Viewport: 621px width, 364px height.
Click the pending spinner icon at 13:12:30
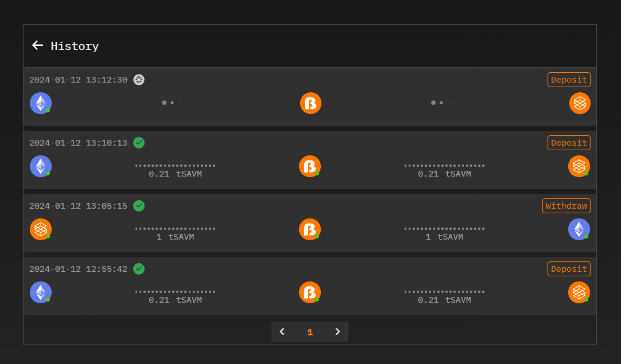pos(139,80)
